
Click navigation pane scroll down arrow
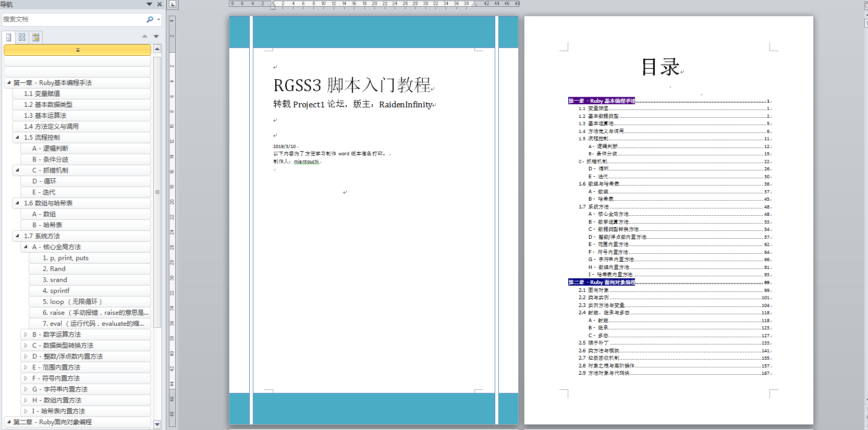point(157,424)
